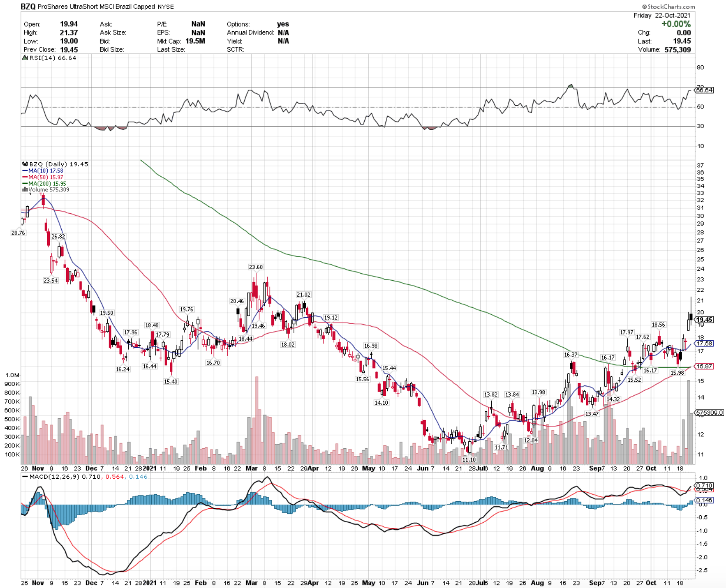Click the 14.10 low annotation
Image resolution: width=726 pixels, height=588 pixels.
tap(381, 403)
